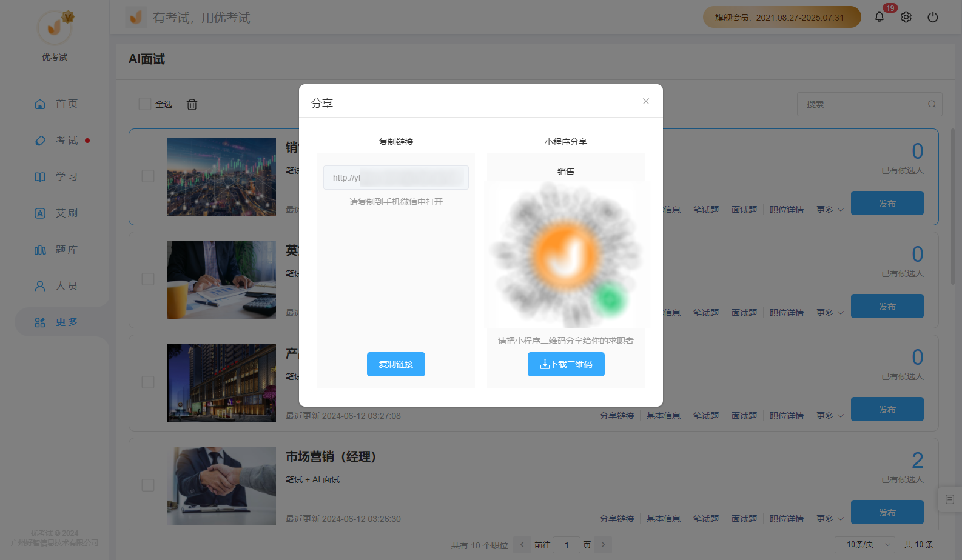Click the trash delete icon near 全选
This screenshot has width=962, height=560.
192,104
